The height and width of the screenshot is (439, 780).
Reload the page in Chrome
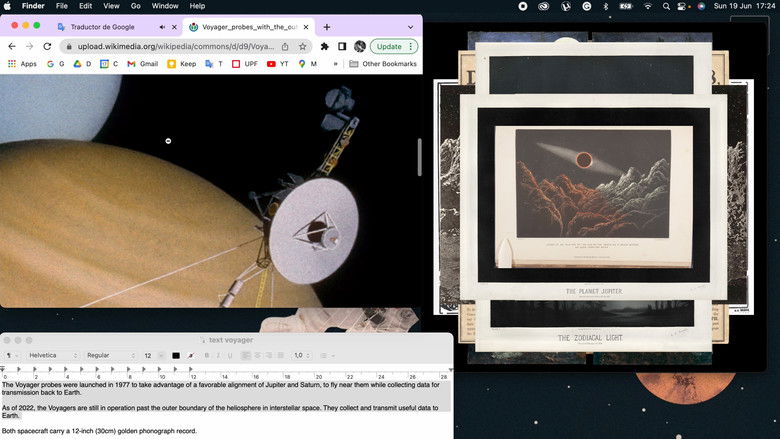[x=47, y=46]
